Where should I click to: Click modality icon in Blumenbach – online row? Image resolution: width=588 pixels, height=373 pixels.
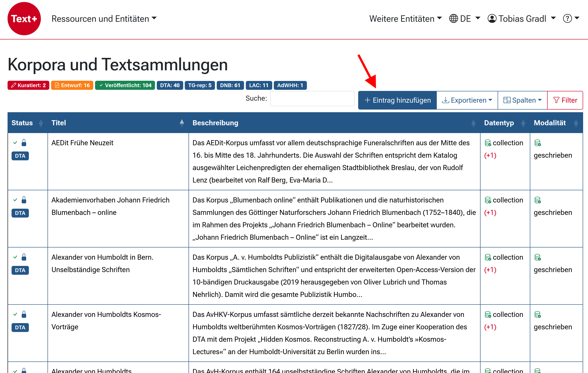[x=537, y=200]
